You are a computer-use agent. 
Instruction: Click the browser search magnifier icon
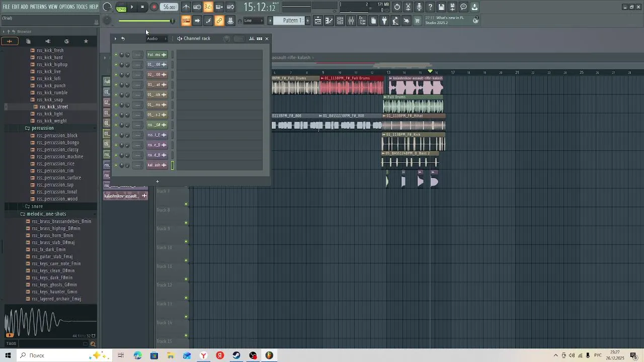click(x=93, y=344)
